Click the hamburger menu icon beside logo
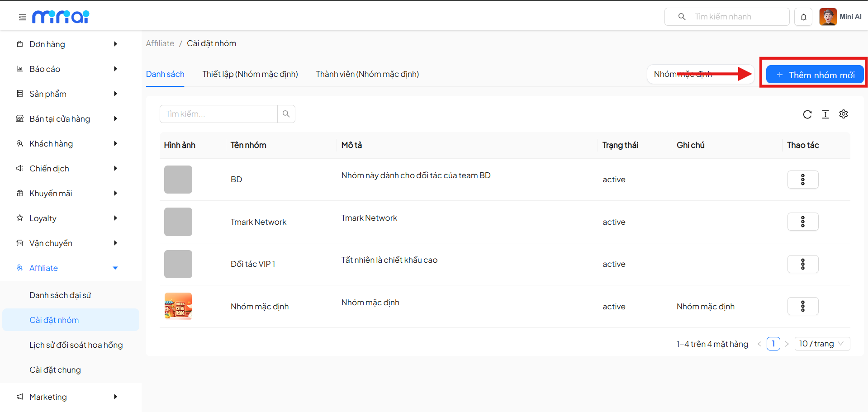Screen dimensions: 868x412 (22, 17)
